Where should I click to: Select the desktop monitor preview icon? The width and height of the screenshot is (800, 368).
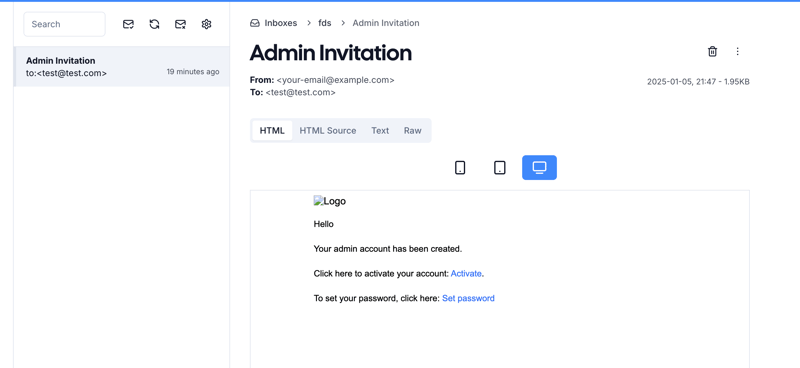click(x=539, y=167)
